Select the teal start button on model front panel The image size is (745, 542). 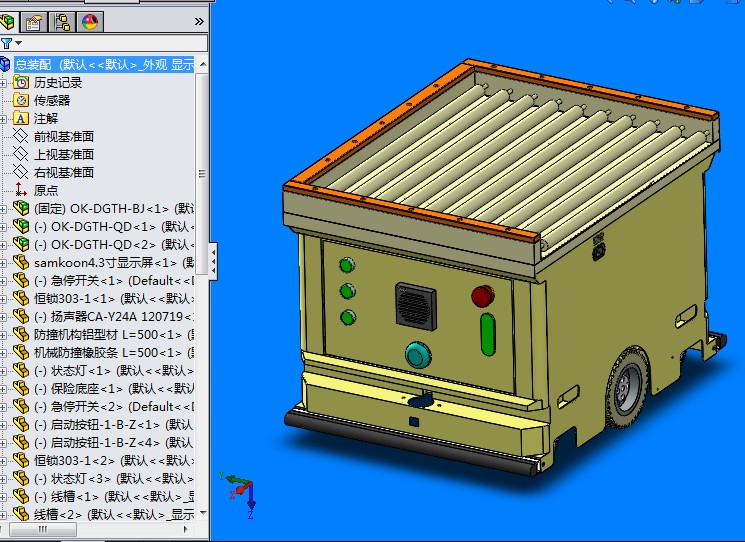tap(419, 355)
